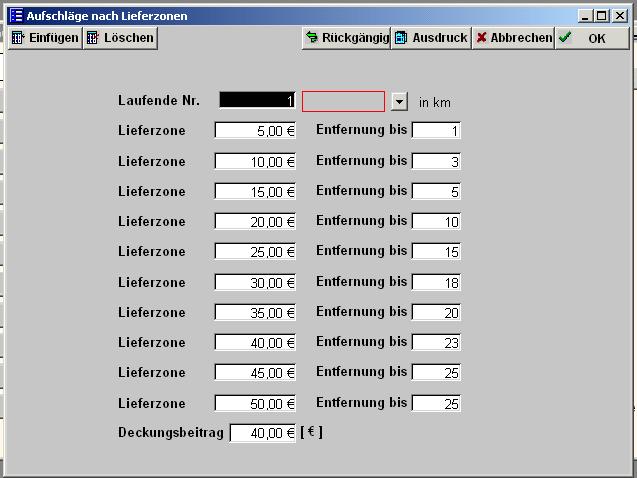Click the Entfernung bis field showing 1
The width and height of the screenshot is (637, 478).
(x=436, y=131)
